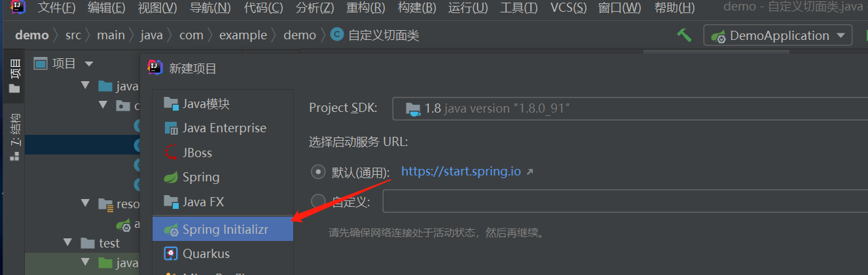868x275 pixels.
Task: Choose the Quarkus project type
Action: [223, 253]
